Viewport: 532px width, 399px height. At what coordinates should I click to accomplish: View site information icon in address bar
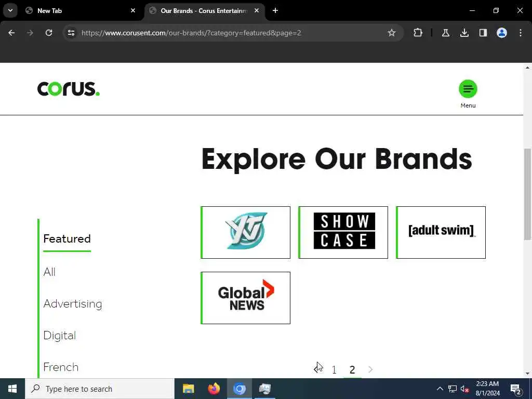(x=71, y=33)
